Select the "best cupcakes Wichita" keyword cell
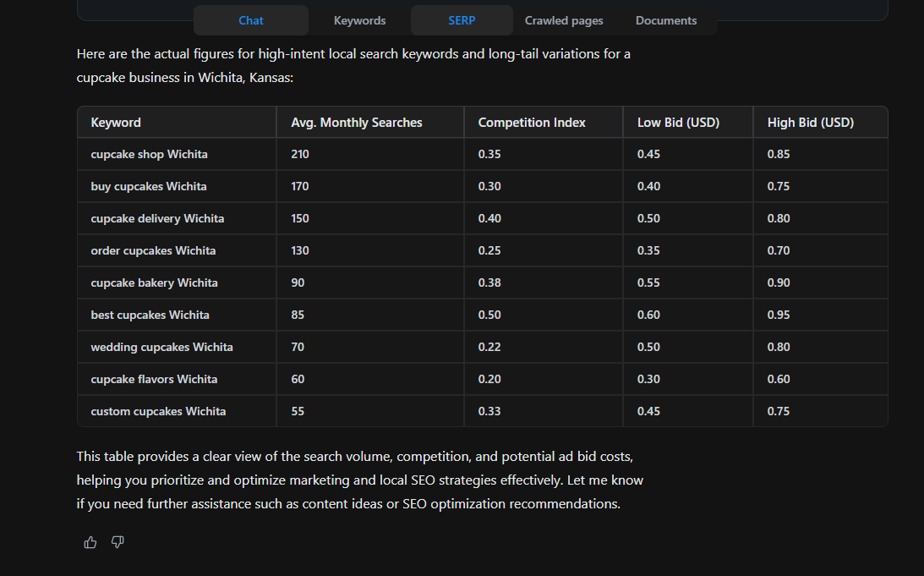 150,315
